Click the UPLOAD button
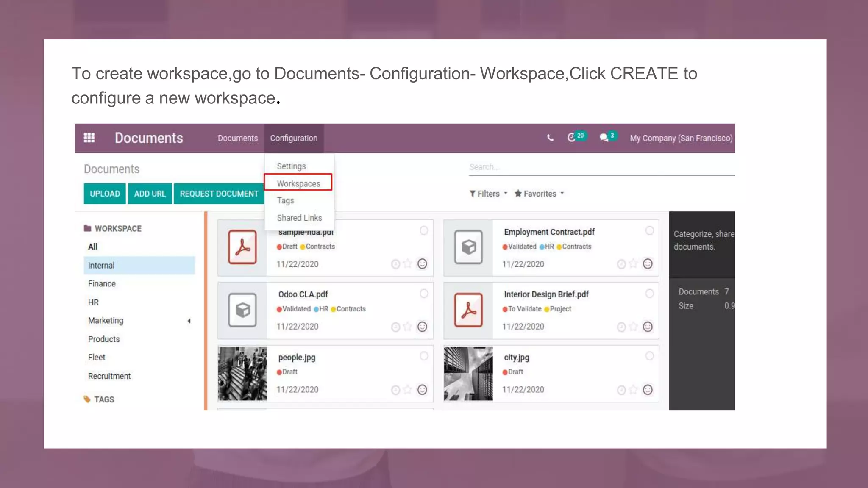Image resolution: width=868 pixels, height=488 pixels. 105,194
